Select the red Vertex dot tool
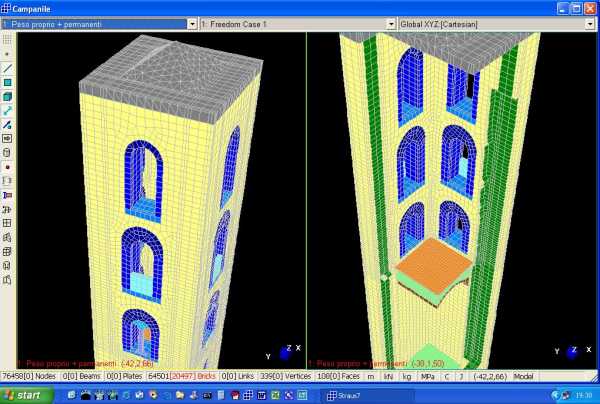The image size is (600, 404). click(x=8, y=166)
